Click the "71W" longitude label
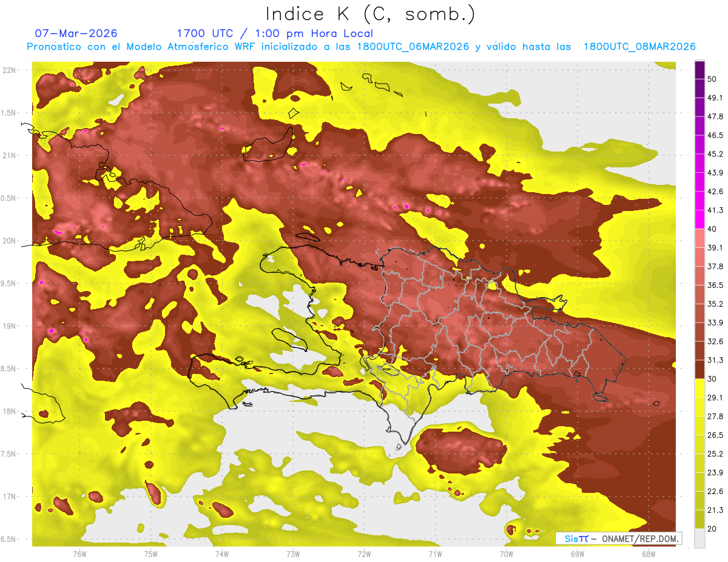Viewport: 728px width, 562px height. pos(435,554)
